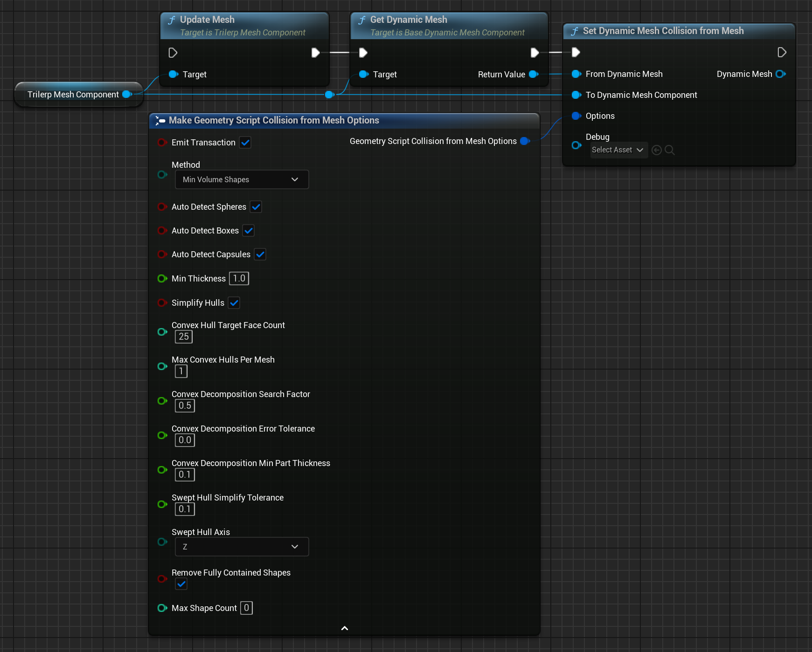The height and width of the screenshot is (652, 812).
Task: Toggle Auto Detect Spheres checkbox
Action: pos(256,206)
